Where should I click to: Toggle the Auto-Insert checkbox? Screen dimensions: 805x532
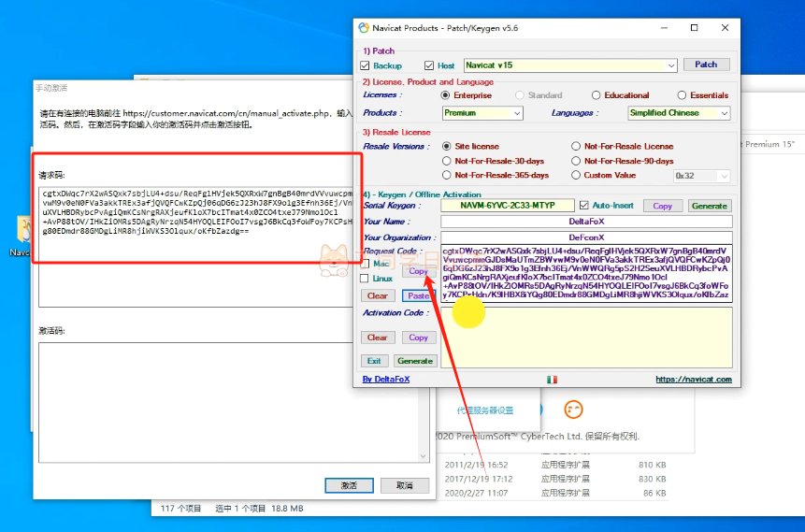[x=583, y=206]
